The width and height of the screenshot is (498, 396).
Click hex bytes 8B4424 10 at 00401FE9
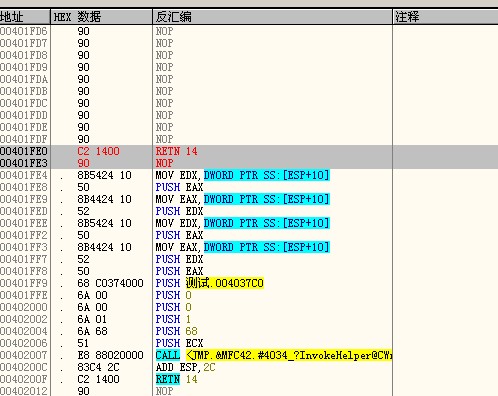point(104,199)
